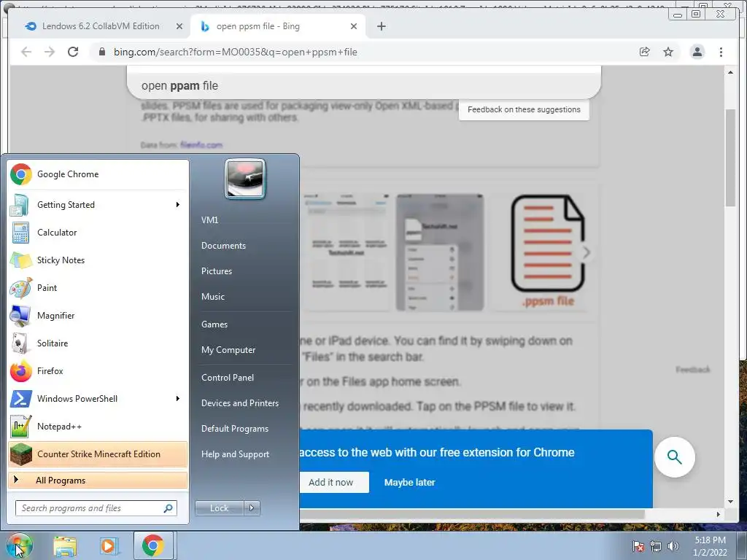Open the Music library
This screenshot has height=560, width=747.
213,297
